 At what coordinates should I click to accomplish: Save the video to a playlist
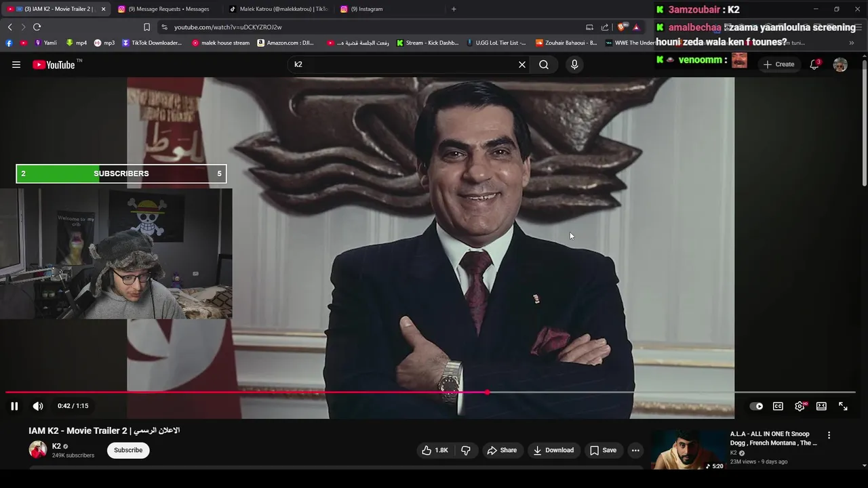(603, 450)
